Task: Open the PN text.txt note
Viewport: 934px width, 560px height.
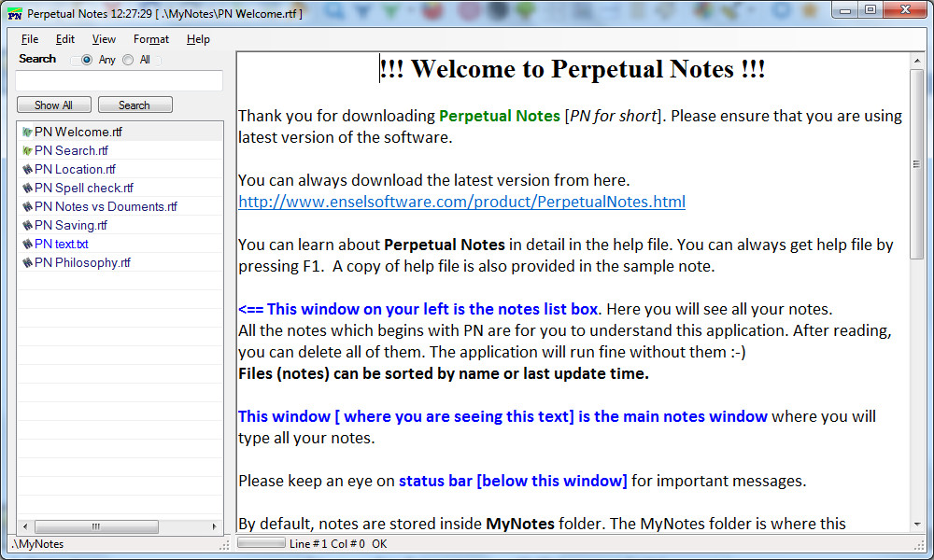Action: coord(62,244)
